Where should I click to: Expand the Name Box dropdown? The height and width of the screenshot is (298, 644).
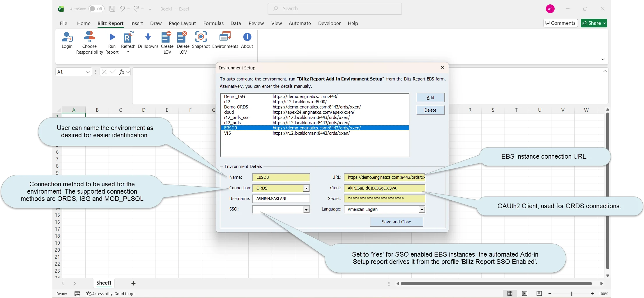click(x=88, y=72)
